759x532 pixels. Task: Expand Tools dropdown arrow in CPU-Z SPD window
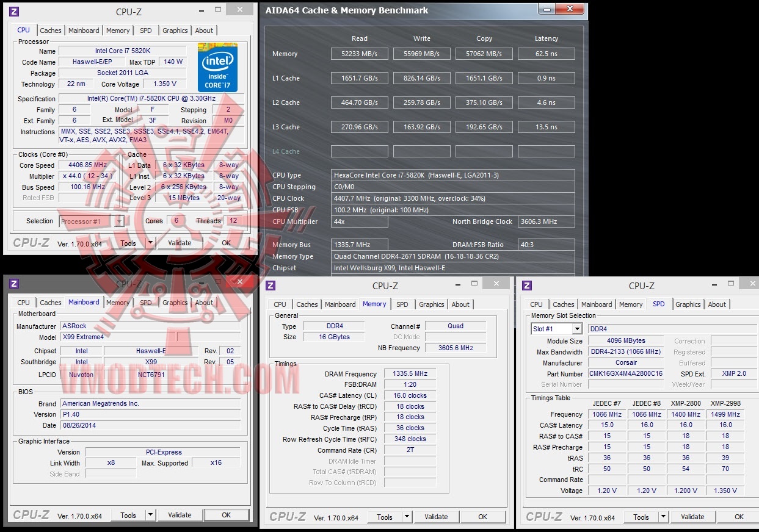663,517
